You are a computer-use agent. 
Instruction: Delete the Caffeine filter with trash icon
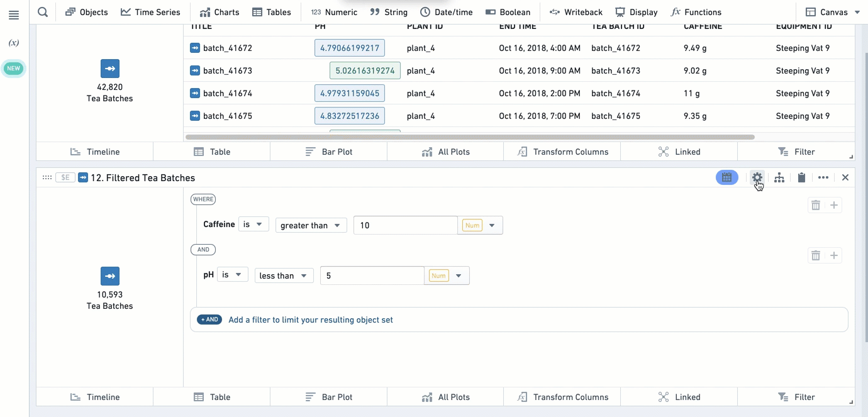click(x=815, y=205)
